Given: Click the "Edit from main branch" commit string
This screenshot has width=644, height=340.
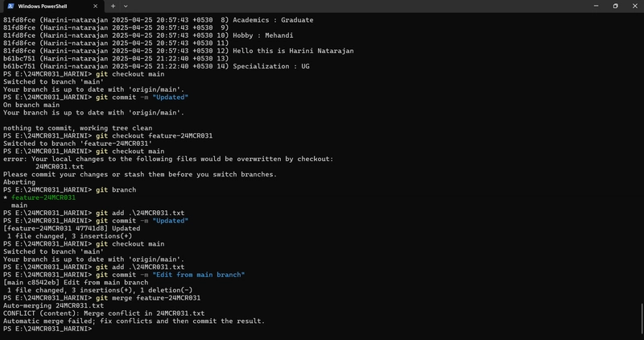Looking at the screenshot, I should pyautogui.click(x=199, y=275).
